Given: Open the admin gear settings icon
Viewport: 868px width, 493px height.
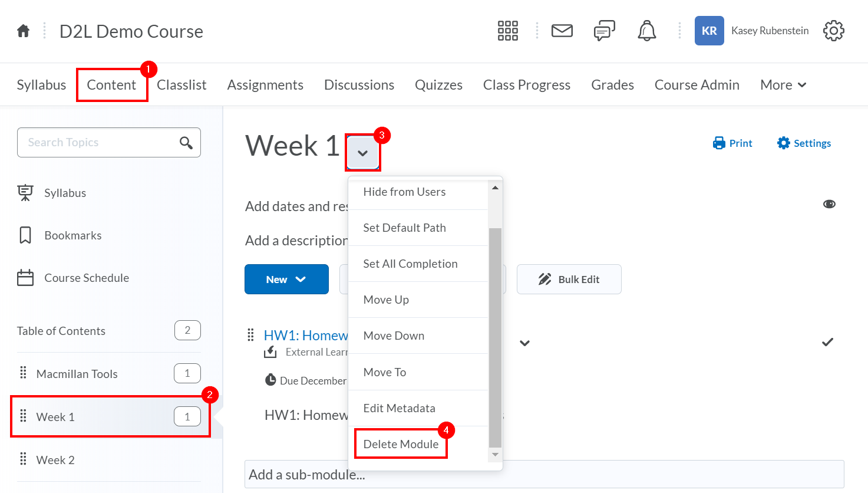Looking at the screenshot, I should [834, 30].
